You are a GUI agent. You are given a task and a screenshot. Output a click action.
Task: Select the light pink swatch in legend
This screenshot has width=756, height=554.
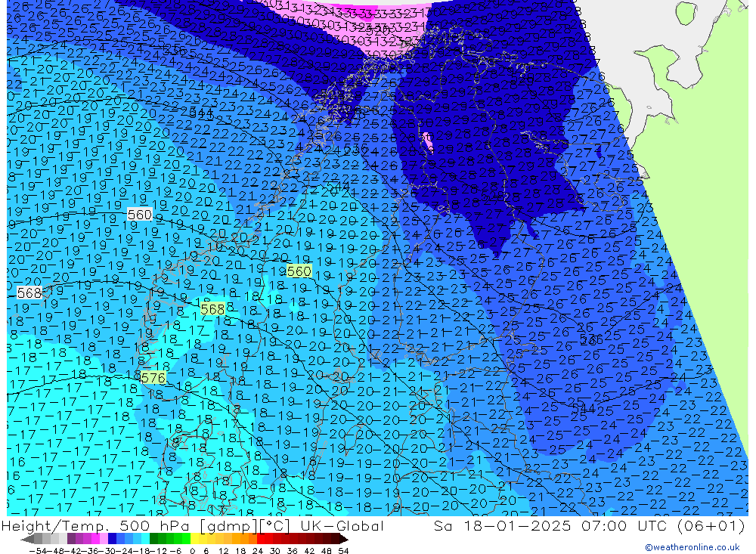pos(104,539)
